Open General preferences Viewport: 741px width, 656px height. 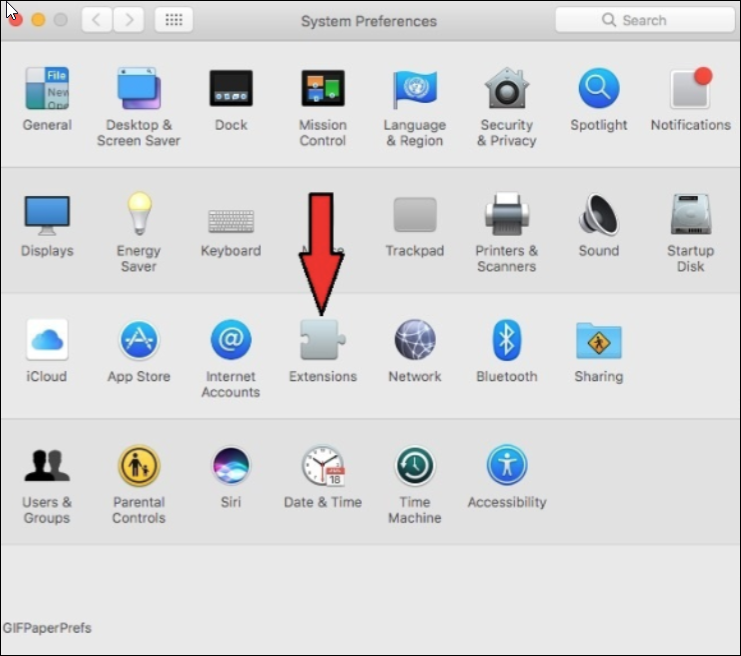[x=47, y=88]
